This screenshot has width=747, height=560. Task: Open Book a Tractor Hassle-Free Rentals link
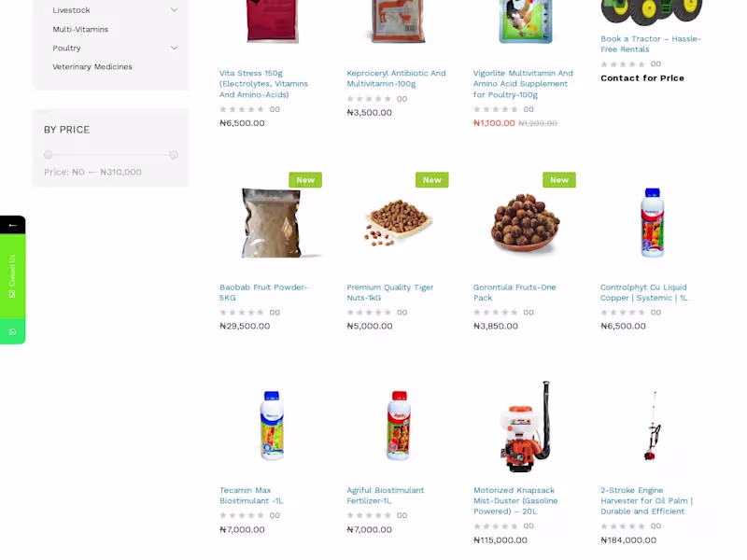tap(651, 44)
